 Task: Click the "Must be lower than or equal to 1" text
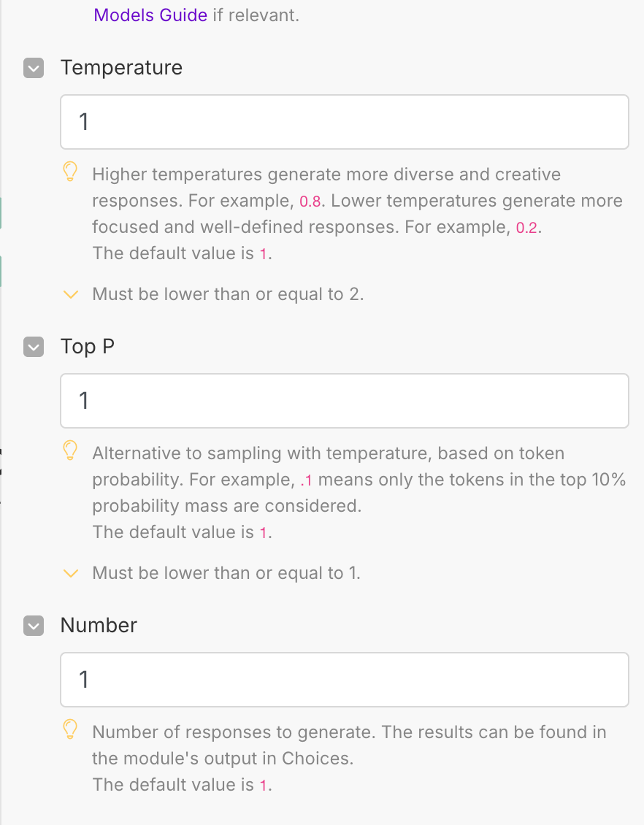tap(226, 573)
